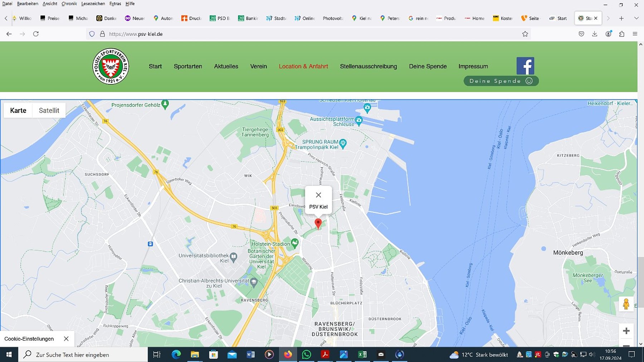The width and height of the screenshot is (644, 362).
Task: Open the Firefox application menu
Action: (635, 34)
